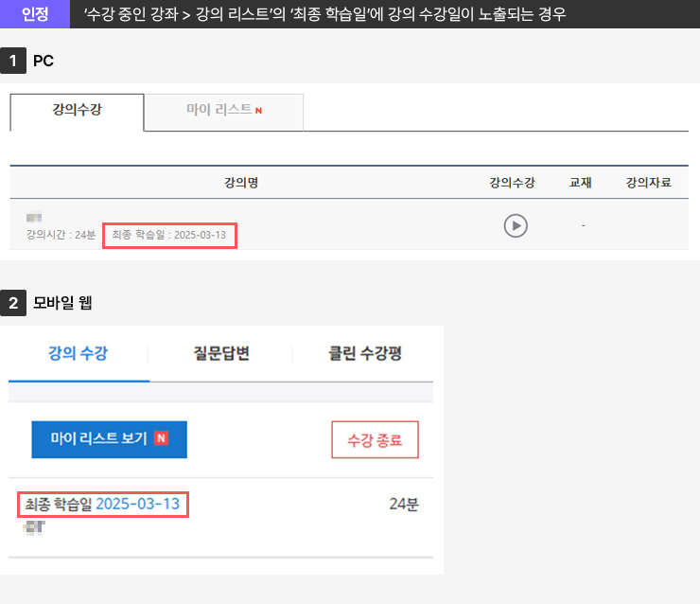Click the blue 2025-03-13 date in mobile view
This screenshot has height=604, width=700.
[x=137, y=504]
